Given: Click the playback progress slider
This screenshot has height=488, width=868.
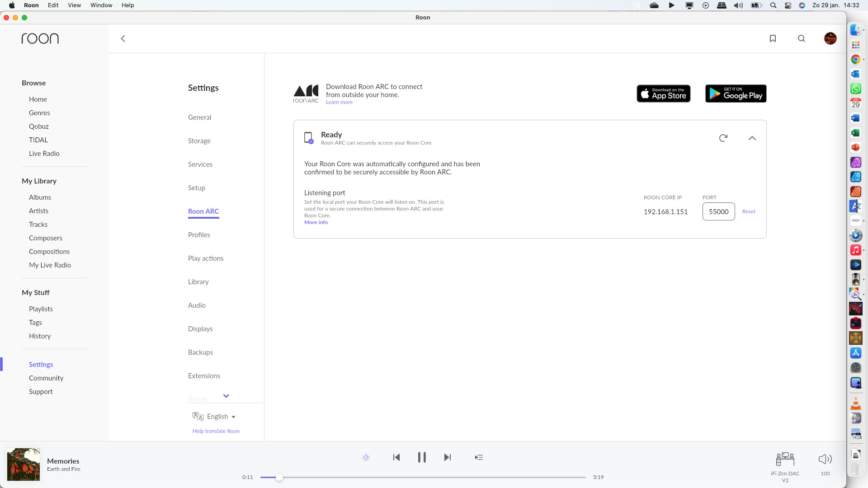Looking at the screenshot, I should (x=423, y=477).
